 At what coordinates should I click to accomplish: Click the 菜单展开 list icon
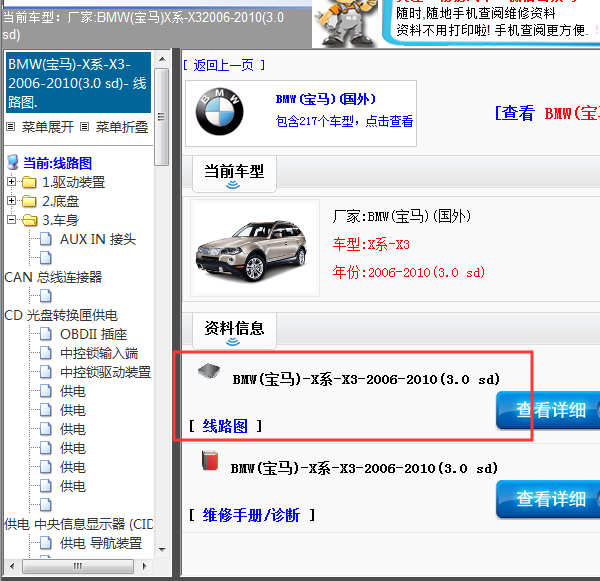(x=11, y=127)
